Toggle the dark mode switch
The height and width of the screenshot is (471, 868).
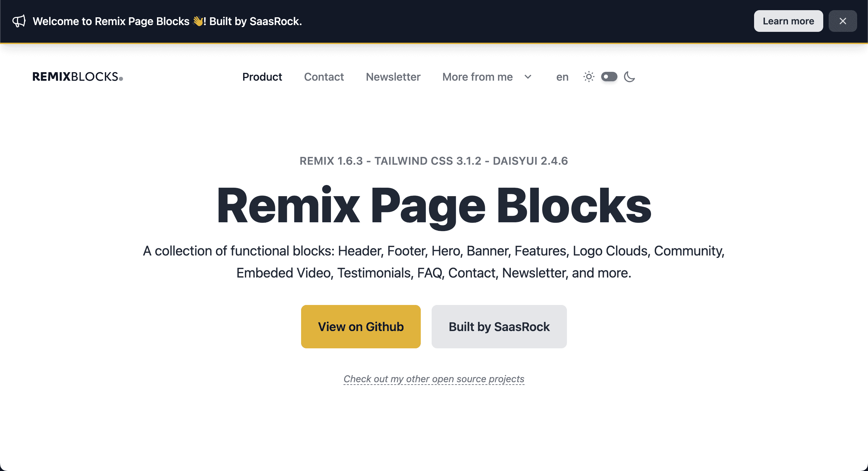pyautogui.click(x=609, y=77)
